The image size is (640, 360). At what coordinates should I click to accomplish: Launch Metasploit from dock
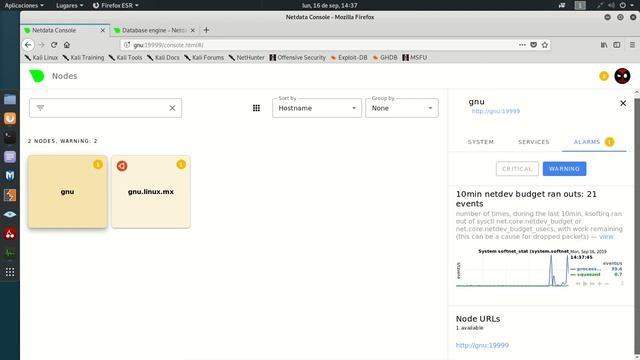(10, 176)
